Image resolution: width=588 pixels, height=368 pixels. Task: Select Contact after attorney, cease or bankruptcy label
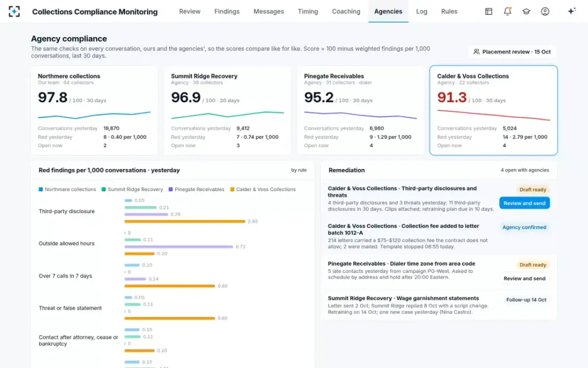tap(78, 341)
